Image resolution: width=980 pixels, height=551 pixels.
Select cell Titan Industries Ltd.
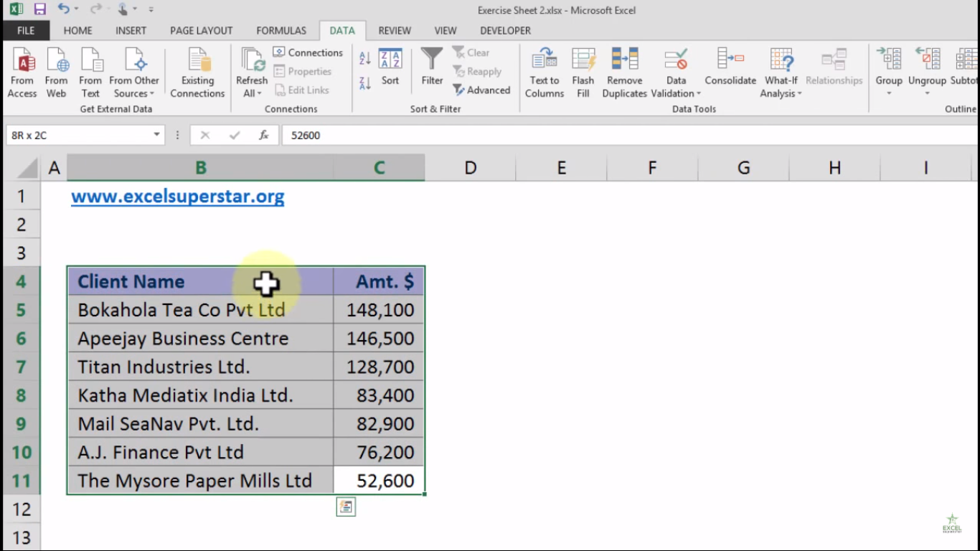click(x=200, y=367)
